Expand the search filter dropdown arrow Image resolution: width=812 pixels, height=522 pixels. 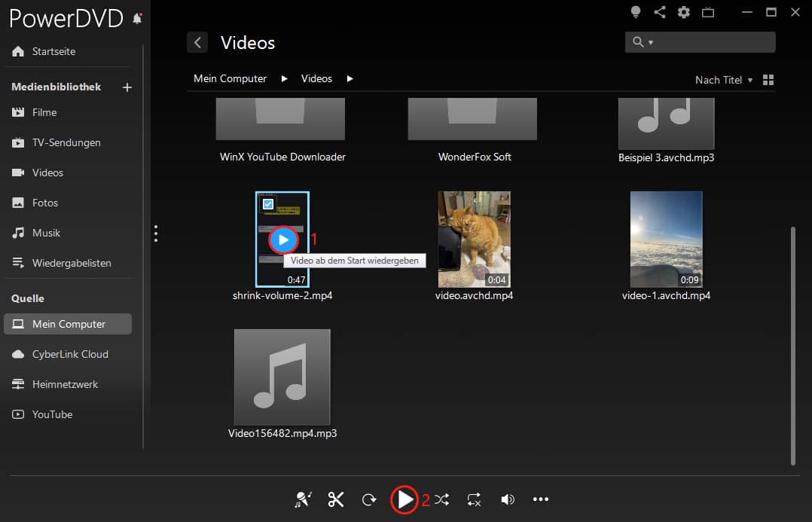649,41
